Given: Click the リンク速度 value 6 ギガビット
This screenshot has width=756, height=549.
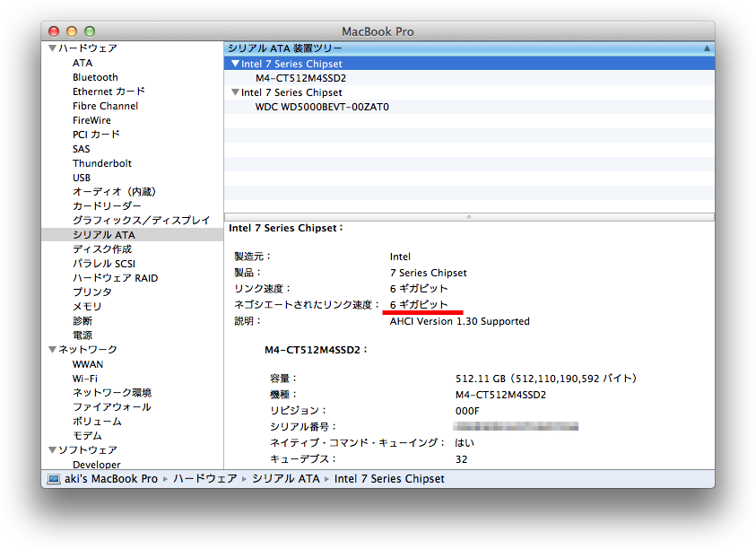Looking at the screenshot, I should pos(419,289).
